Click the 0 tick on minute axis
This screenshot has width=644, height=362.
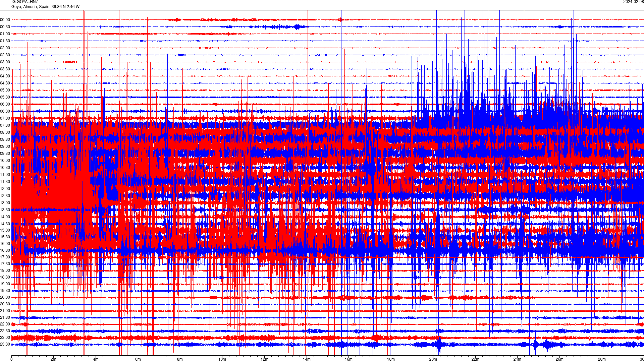(x=11, y=359)
